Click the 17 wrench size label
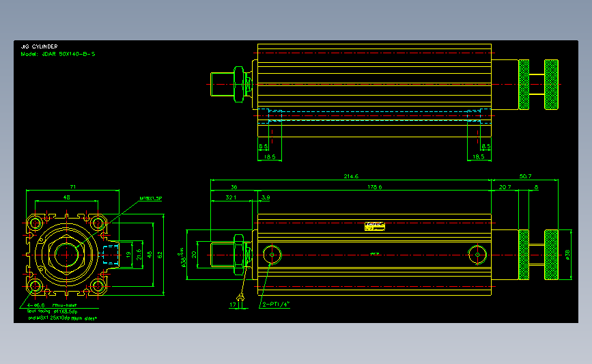This screenshot has height=364, width=592. pyautogui.click(x=233, y=305)
